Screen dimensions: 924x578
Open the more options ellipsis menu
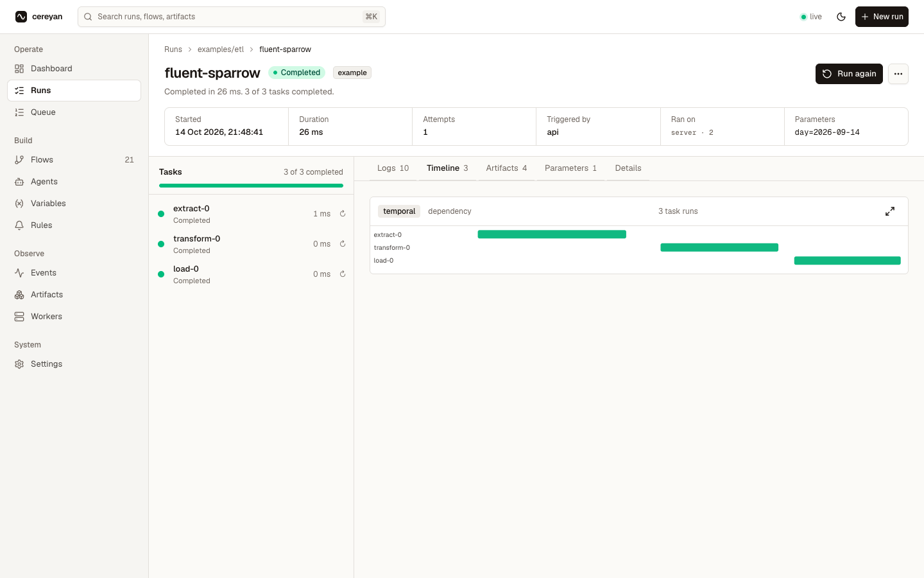click(x=898, y=74)
